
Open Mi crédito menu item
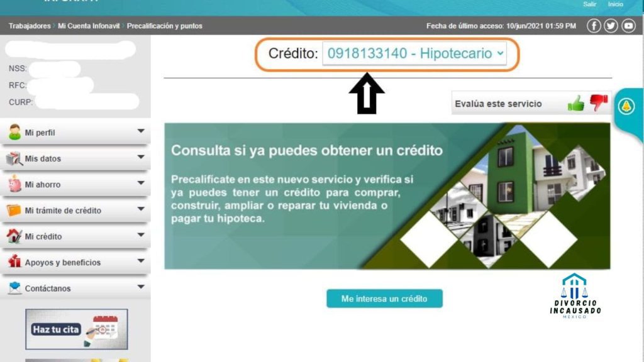point(75,236)
